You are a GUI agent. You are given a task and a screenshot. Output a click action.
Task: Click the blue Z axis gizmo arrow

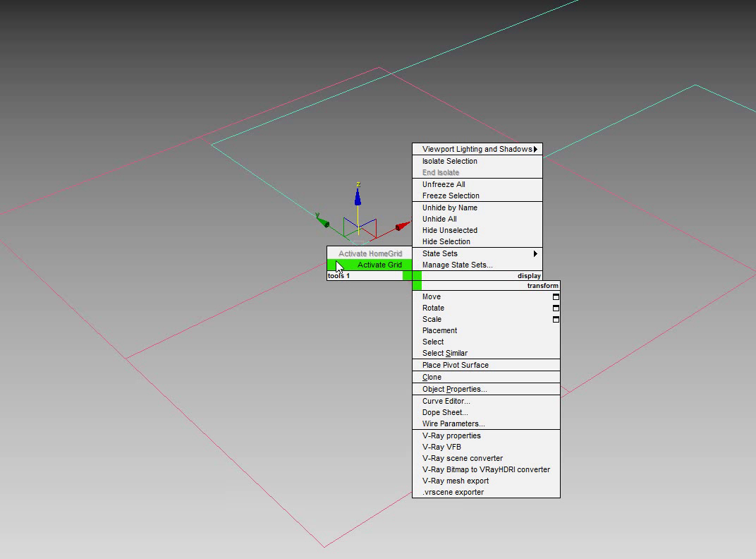358,196
